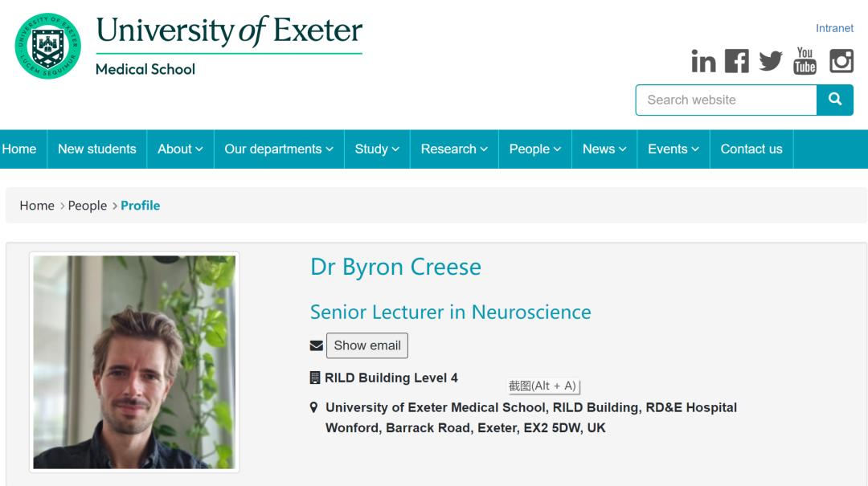Expand the Study dropdown menu
Image resolution: width=868 pixels, height=486 pixels.
(x=377, y=149)
